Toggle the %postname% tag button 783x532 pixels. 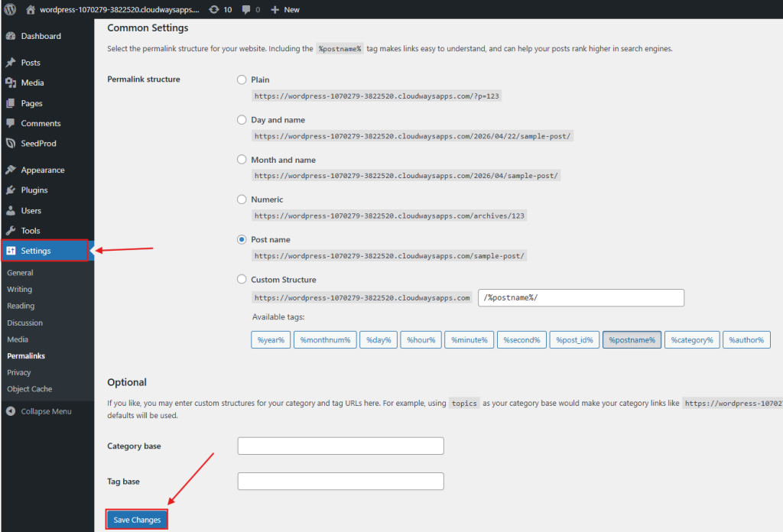click(632, 340)
